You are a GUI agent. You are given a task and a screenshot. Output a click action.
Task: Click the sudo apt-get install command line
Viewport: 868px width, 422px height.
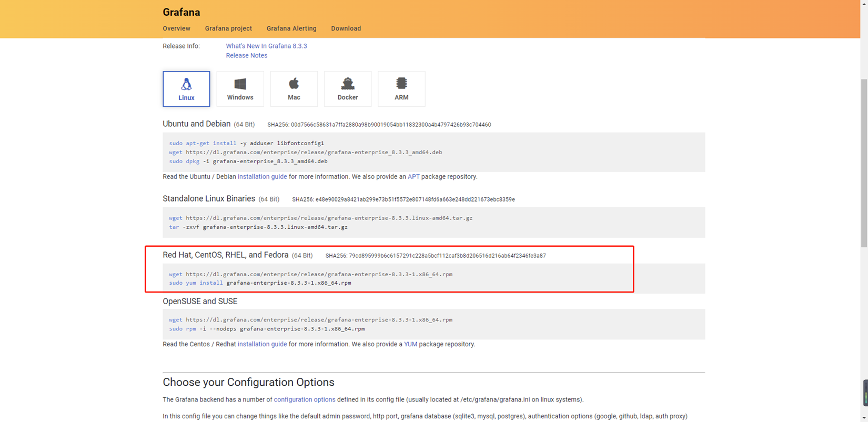(247, 143)
